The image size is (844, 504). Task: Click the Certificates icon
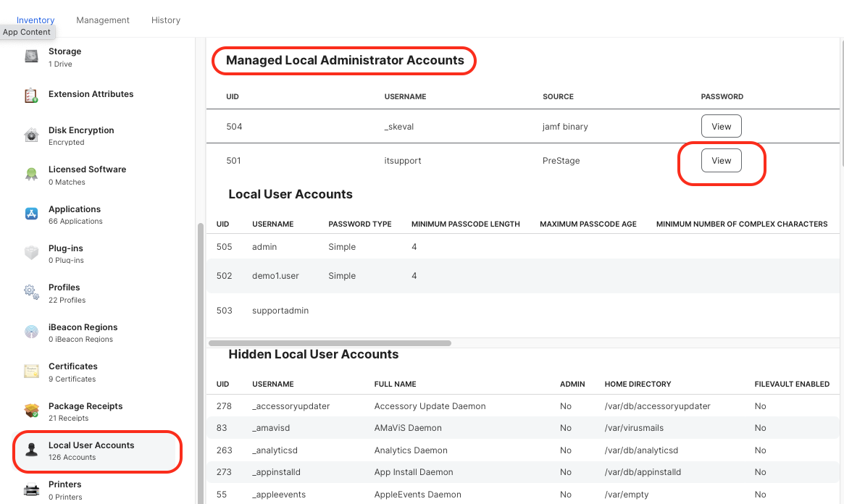pyautogui.click(x=31, y=371)
